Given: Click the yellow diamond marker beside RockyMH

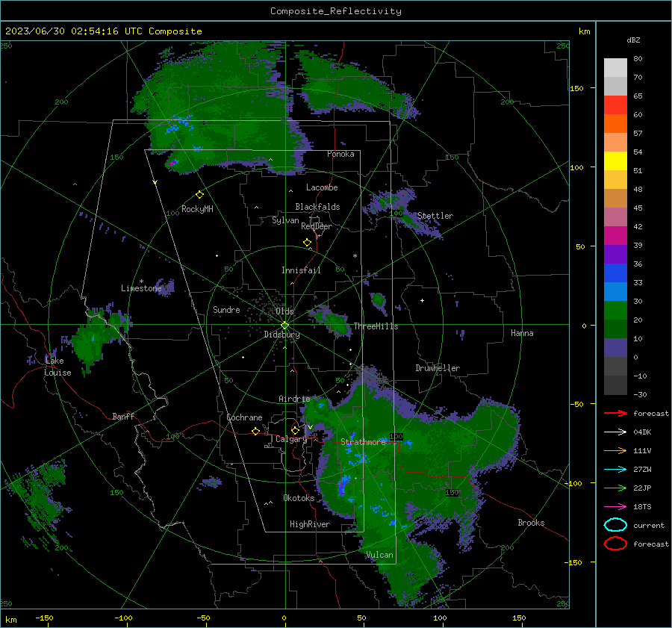Looking at the screenshot, I should pyautogui.click(x=199, y=195).
